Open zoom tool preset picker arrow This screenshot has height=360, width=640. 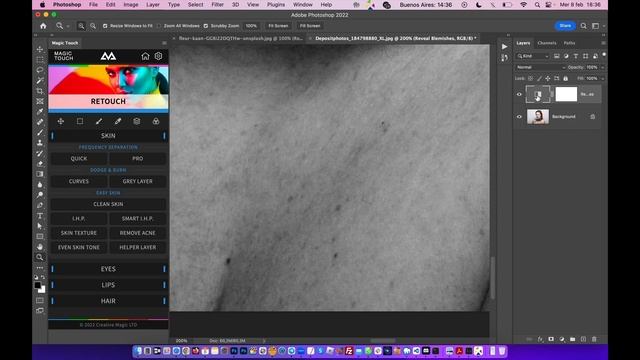68,26
